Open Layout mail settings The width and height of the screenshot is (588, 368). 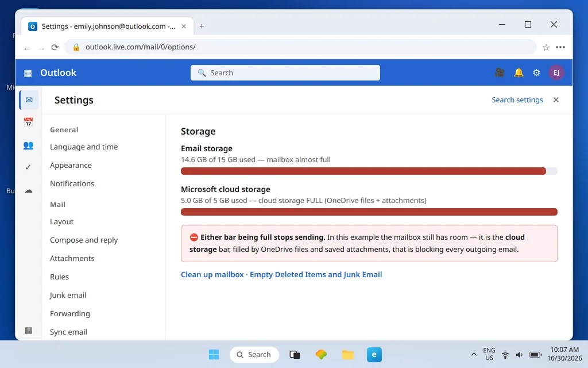click(62, 221)
